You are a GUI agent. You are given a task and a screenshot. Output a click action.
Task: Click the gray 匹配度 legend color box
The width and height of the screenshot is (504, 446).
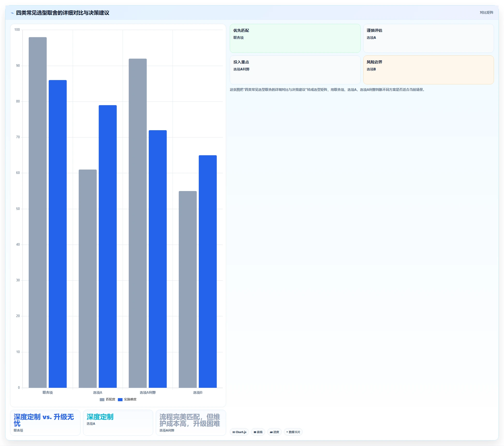(x=102, y=400)
